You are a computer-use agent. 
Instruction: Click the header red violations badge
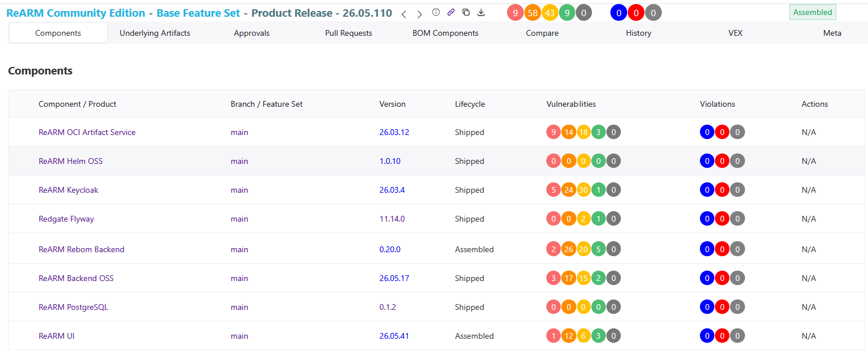pyautogui.click(x=636, y=13)
